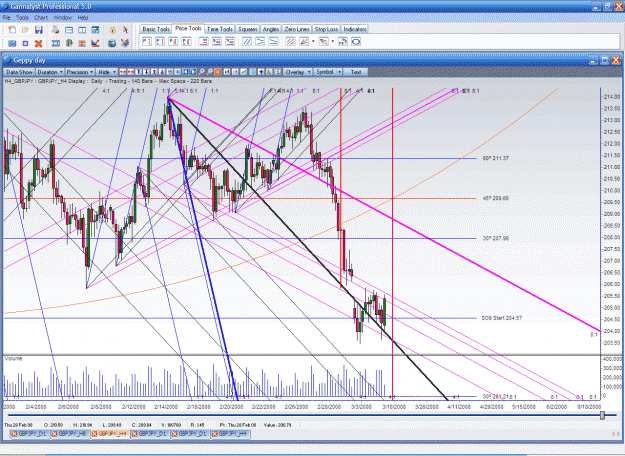Viewport: 625px width, 456px height.
Task: Click the Save floppy disk icon
Action: (39, 30)
